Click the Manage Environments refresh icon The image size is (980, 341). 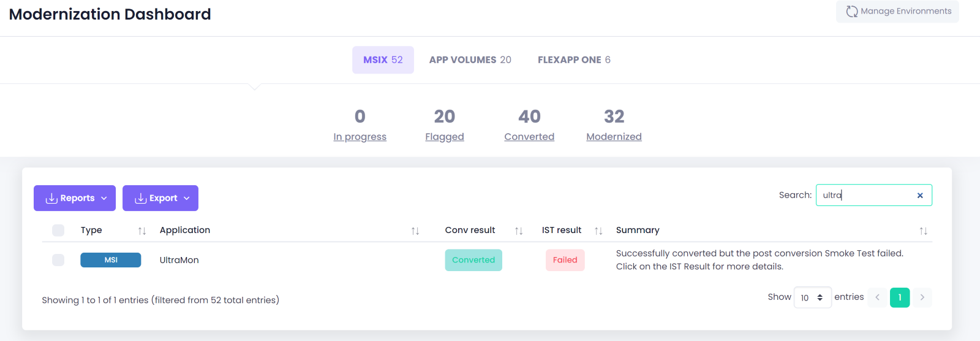tap(851, 12)
